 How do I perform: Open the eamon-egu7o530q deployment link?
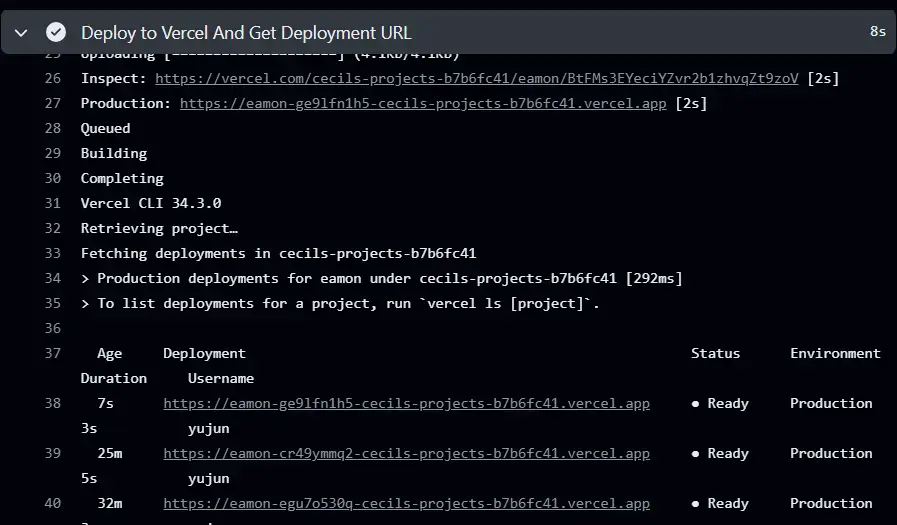click(x=406, y=503)
